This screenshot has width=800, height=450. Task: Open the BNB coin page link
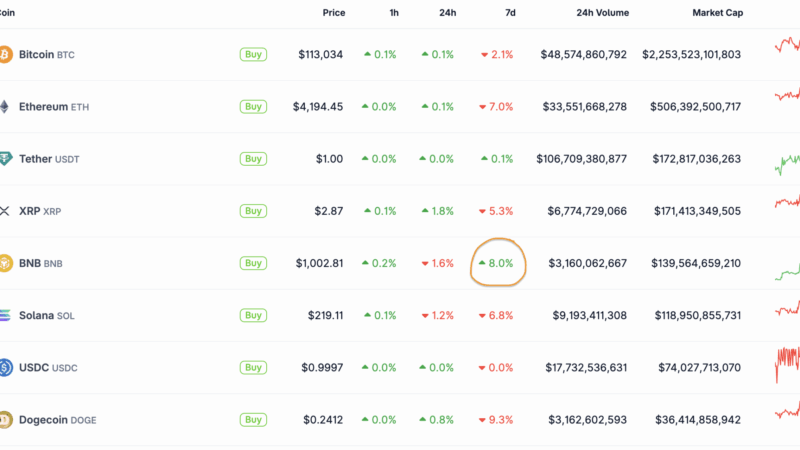[40, 263]
